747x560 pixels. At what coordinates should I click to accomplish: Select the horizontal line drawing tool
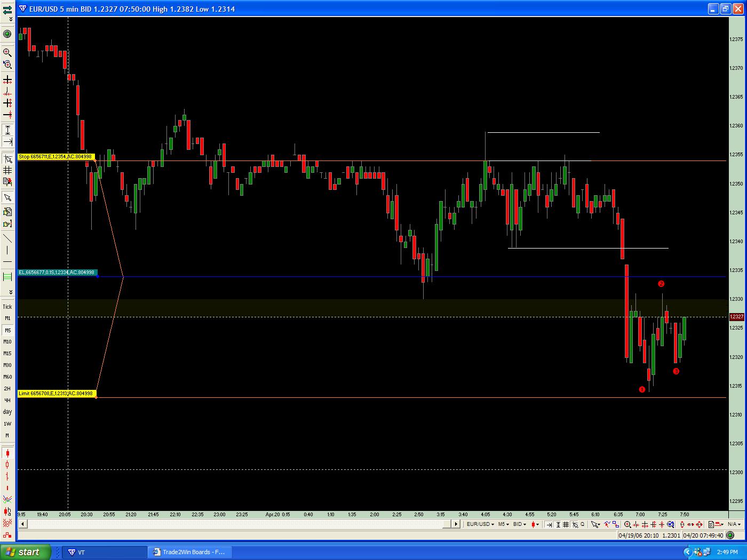pos(7,262)
